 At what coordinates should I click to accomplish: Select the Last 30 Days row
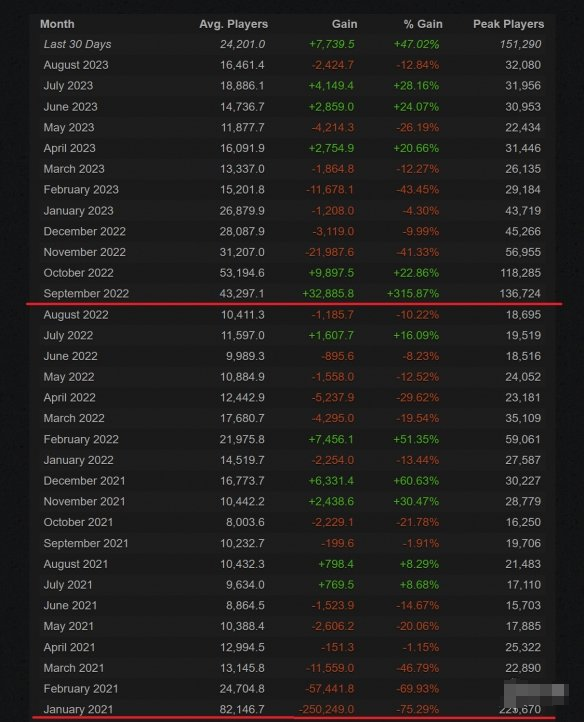pyautogui.click(x=292, y=44)
